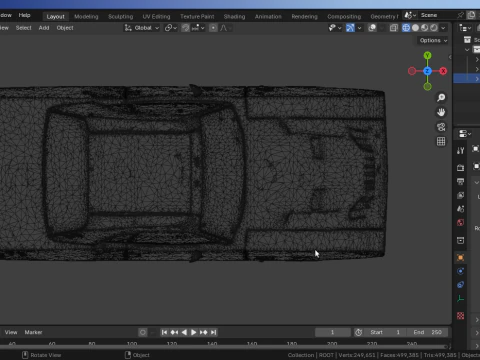
Task: Click the positive X axis on gizmo
Action: 443,71
